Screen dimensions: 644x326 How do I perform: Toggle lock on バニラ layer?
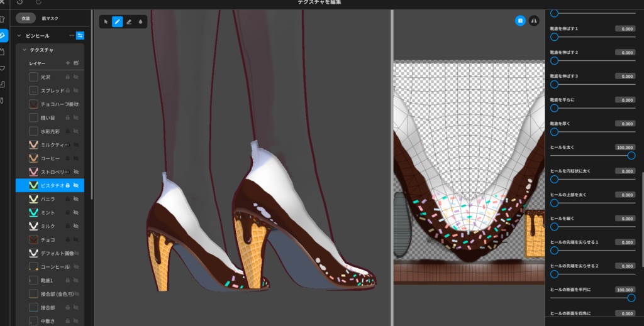(x=68, y=199)
